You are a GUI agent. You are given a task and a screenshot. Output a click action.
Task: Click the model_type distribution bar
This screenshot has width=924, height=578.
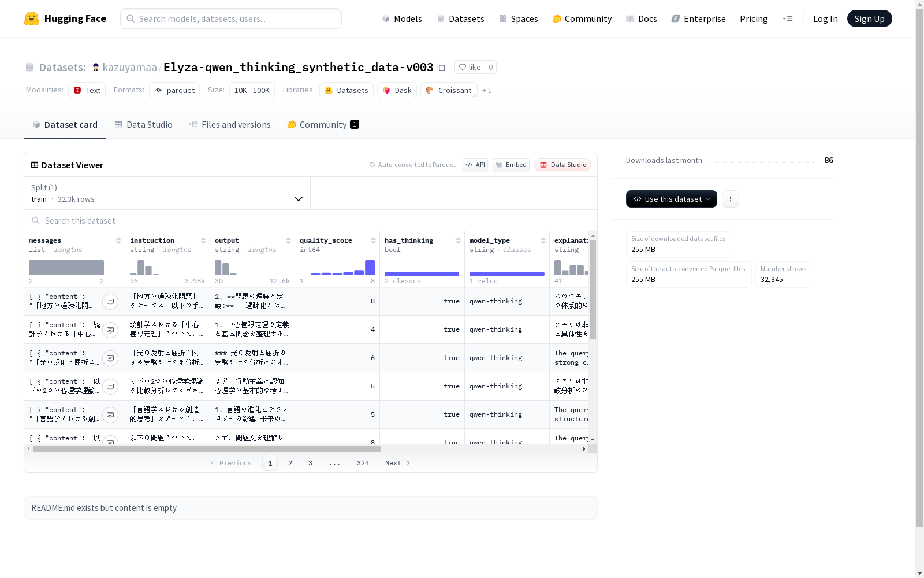tap(507, 274)
